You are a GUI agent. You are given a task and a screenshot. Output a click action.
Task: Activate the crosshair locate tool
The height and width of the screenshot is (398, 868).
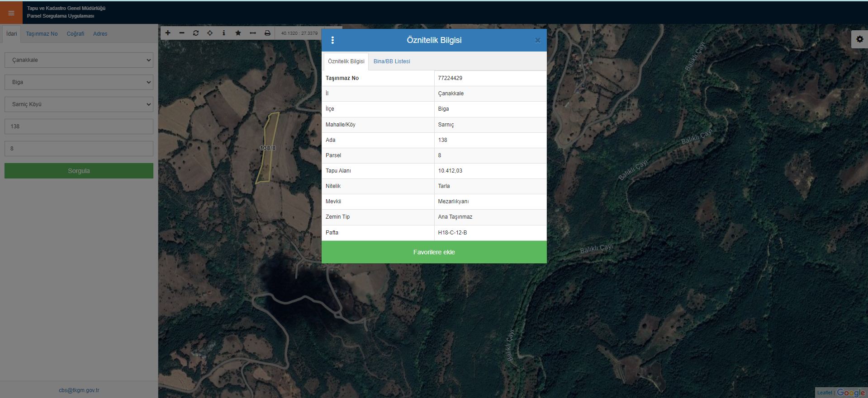pyautogui.click(x=210, y=33)
